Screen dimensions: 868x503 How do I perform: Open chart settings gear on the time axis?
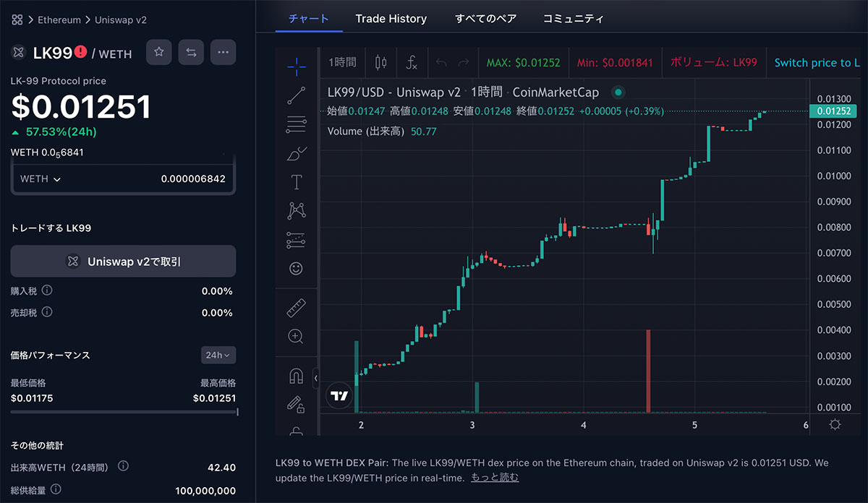[x=835, y=424]
